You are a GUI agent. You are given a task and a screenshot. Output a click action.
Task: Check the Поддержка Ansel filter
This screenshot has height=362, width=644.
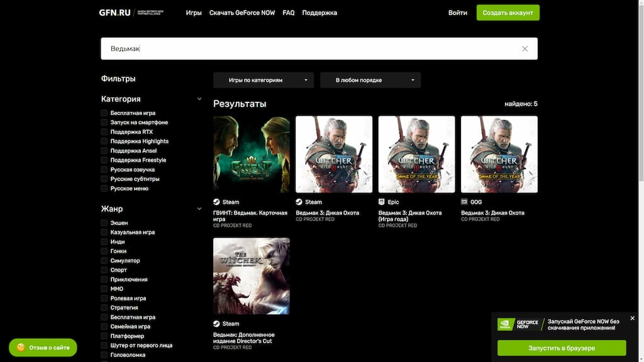pyautogui.click(x=104, y=151)
